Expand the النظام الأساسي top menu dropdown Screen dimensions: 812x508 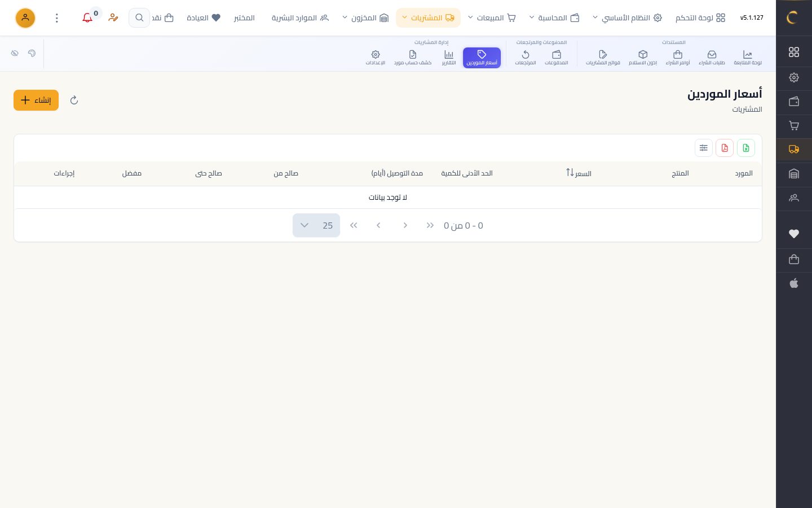click(x=627, y=18)
